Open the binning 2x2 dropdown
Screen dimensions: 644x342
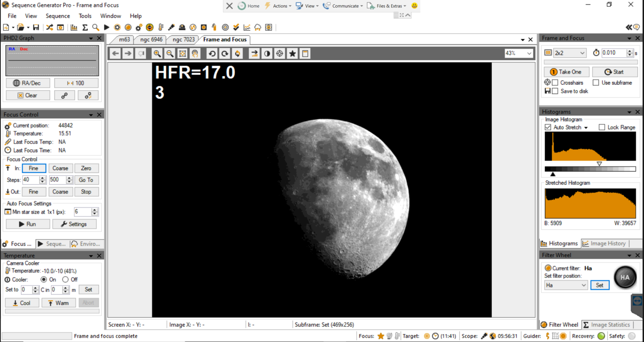click(x=569, y=53)
